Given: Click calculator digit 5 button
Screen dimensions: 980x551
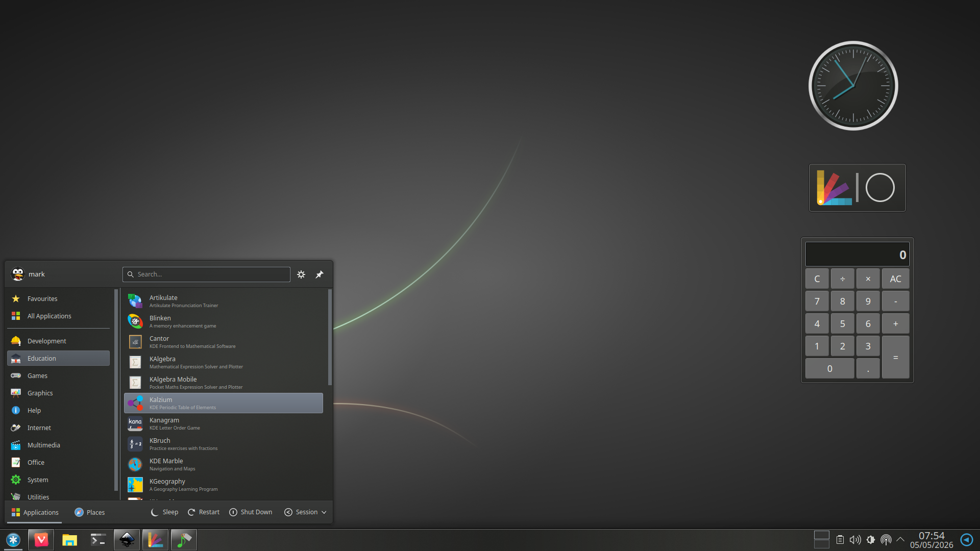Looking at the screenshot, I should (843, 324).
